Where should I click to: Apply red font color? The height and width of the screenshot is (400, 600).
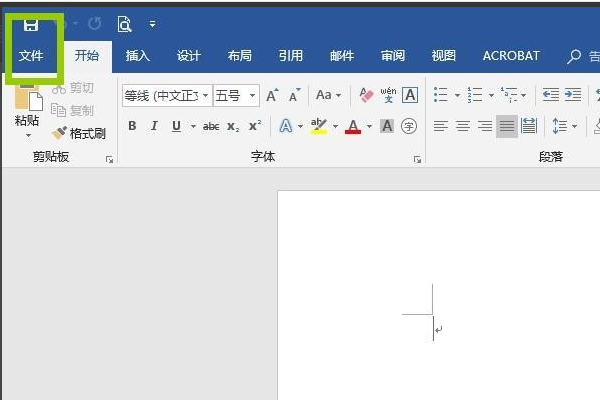tap(353, 126)
